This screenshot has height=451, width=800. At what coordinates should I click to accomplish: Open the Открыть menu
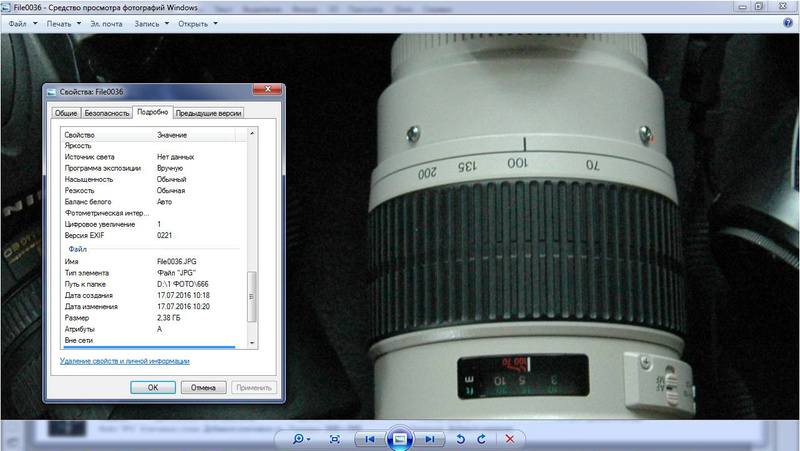(x=193, y=23)
